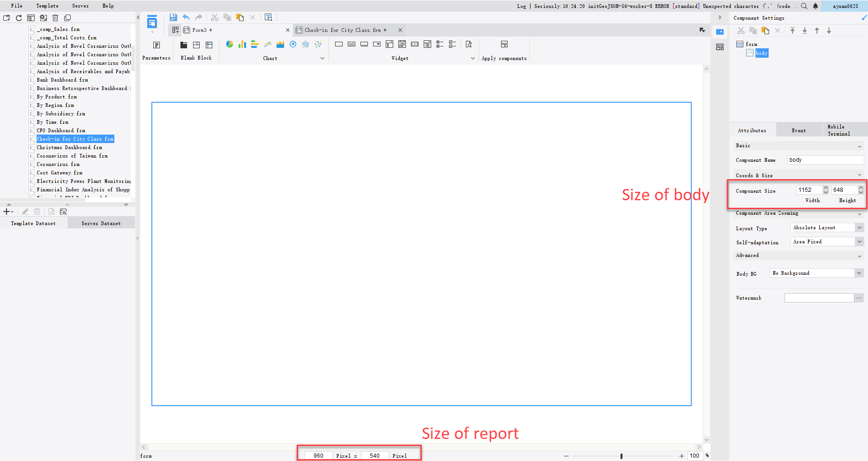Insert a line chart component

pyautogui.click(x=268, y=44)
